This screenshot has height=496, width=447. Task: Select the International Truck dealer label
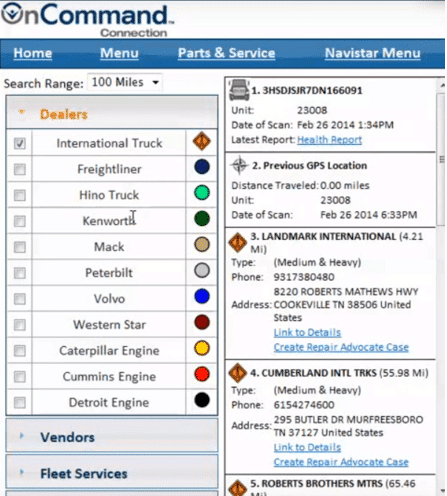[x=109, y=143]
